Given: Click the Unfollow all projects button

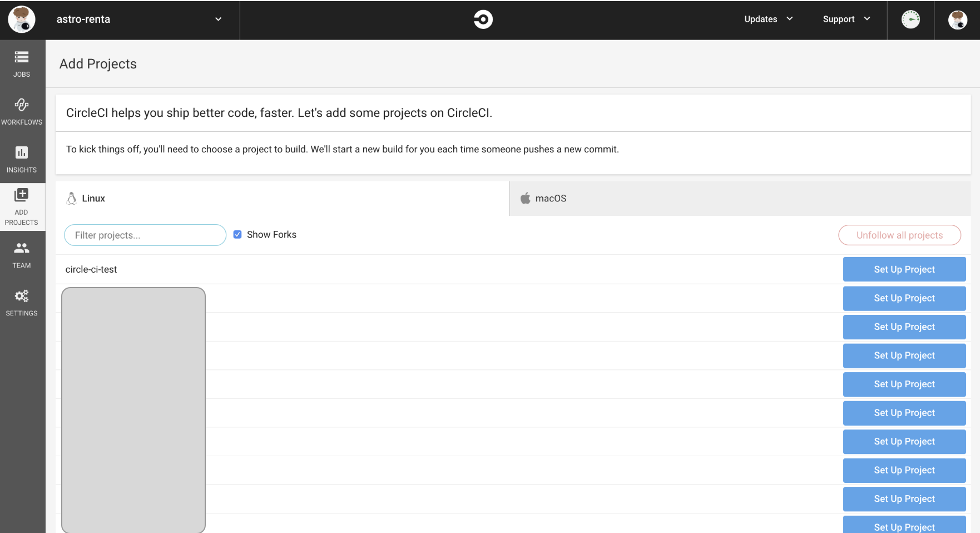Looking at the screenshot, I should point(899,235).
